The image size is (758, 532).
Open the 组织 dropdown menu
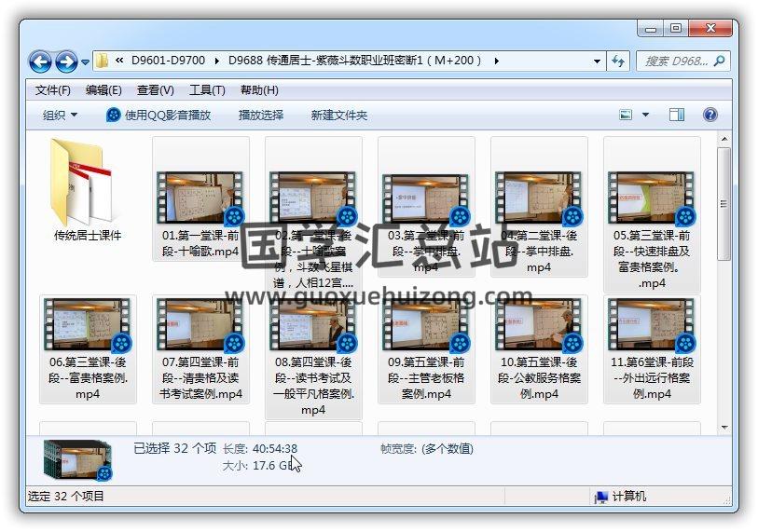[60, 115]
